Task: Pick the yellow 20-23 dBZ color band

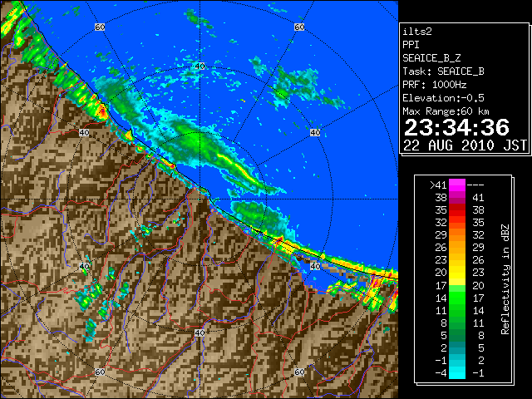Action: (x=457, y=273)
